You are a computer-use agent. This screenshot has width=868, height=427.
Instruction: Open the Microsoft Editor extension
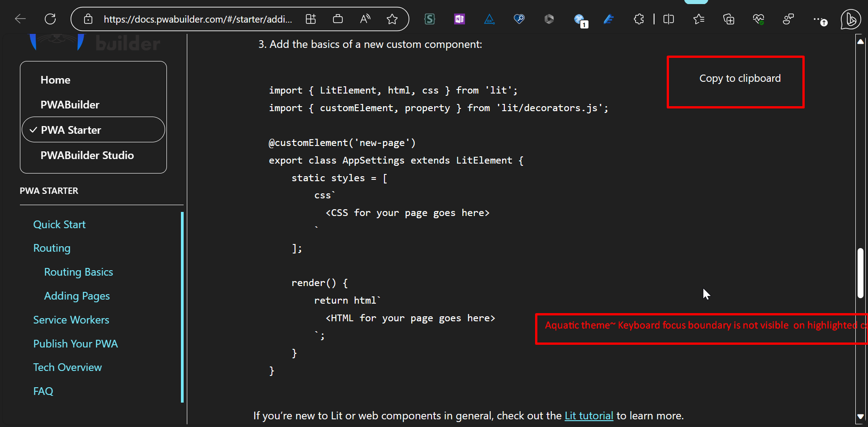pos(609,19)
